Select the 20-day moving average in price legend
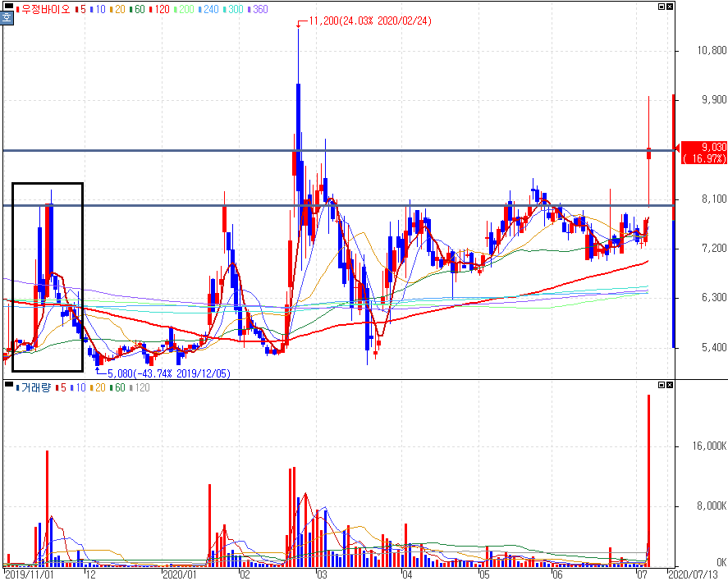This screenshot has height=581, width=728. tap(117, 9)
